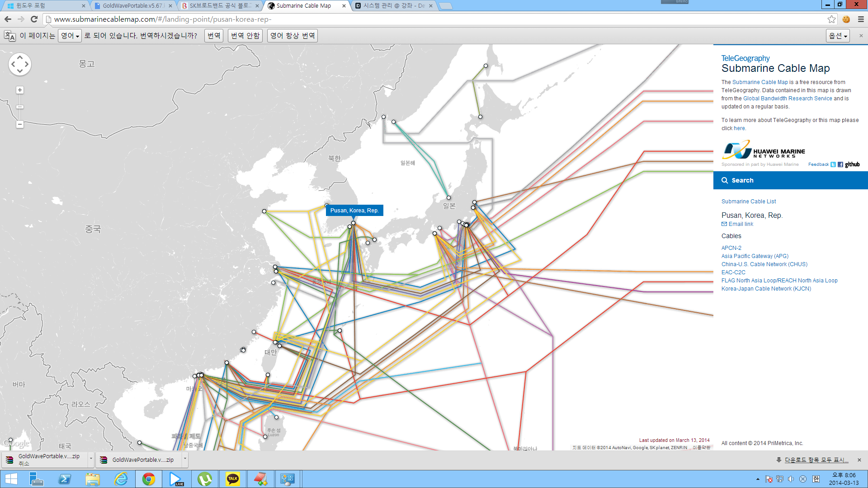Viewport: 868px width, 488px height.
Task: Open Internet Explorer from taskbar
Action: click(121, 479)
